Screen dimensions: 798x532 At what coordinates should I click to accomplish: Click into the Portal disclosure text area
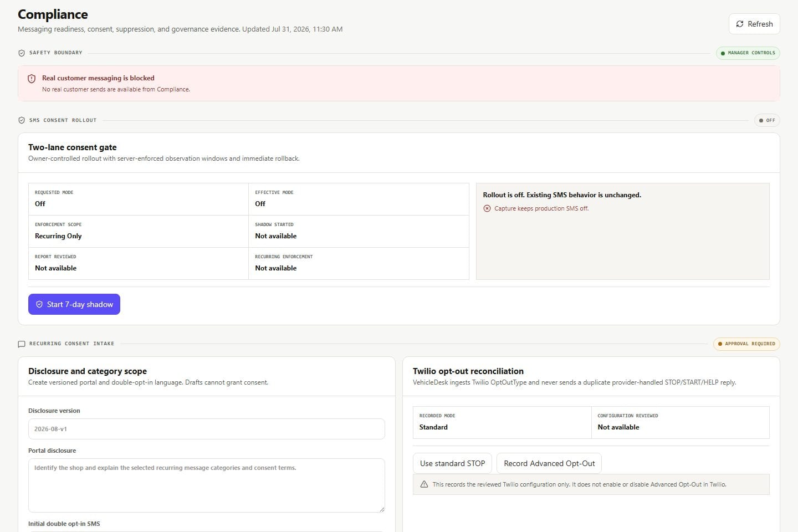click(x=207, y=485)
